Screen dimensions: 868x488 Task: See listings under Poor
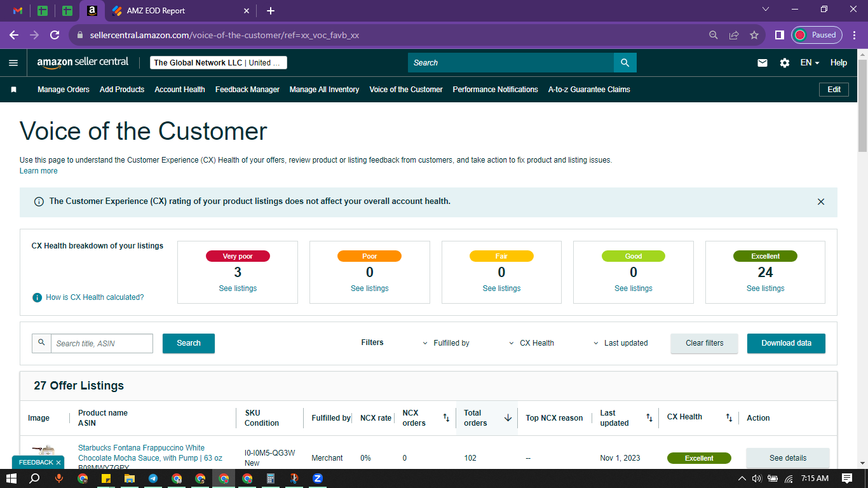(370, 288)
